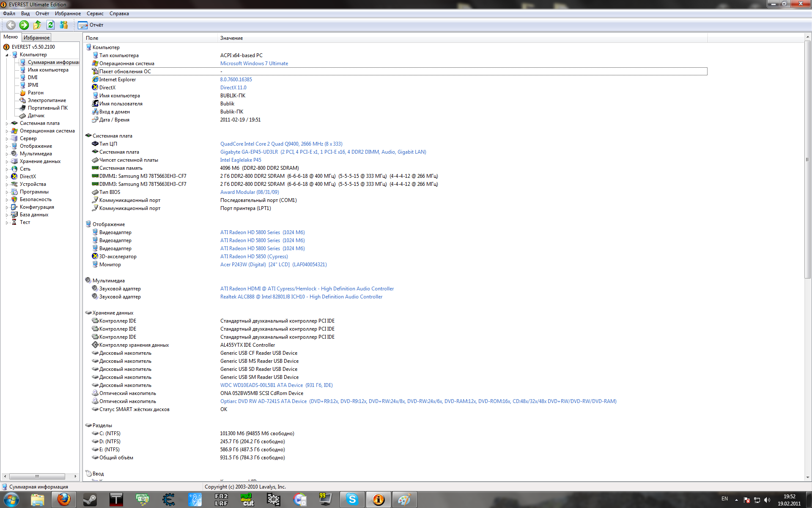
Task: Click QuadCore Intel Core 2 Quad Q9400 link
Action: [x=281, y=144]
